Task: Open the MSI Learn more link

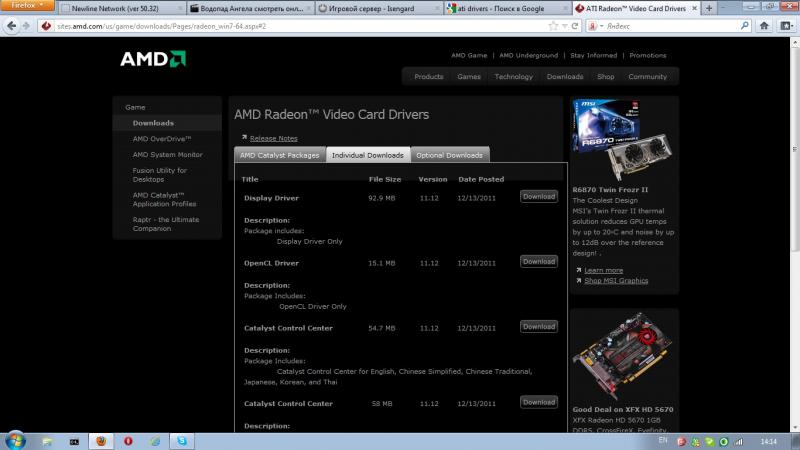Action: [604, 270]
